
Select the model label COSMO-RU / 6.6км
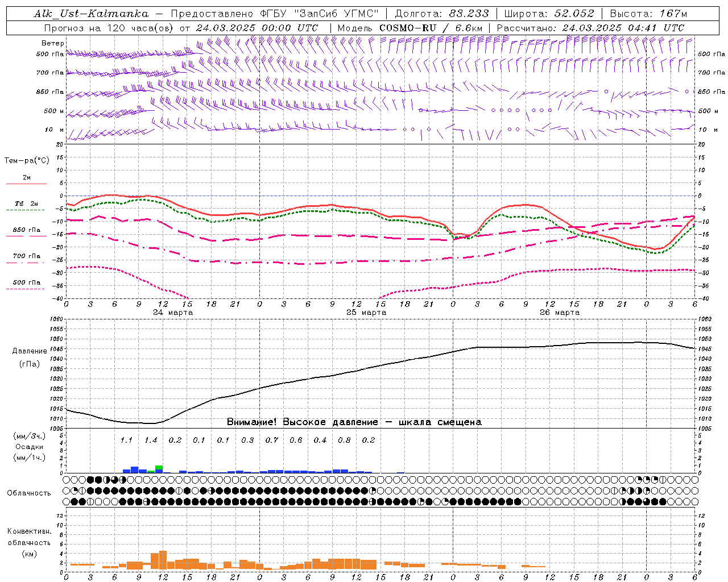(x=431, y=28)
